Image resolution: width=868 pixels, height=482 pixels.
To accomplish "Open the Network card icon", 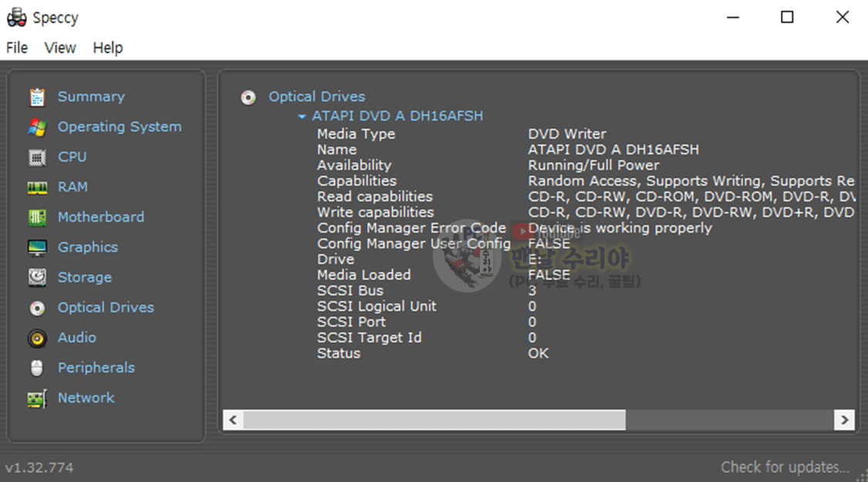I will coord(37,399).
